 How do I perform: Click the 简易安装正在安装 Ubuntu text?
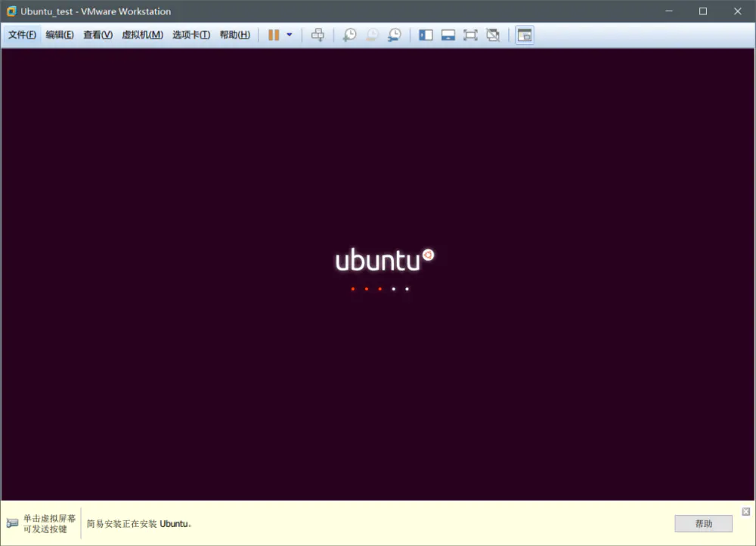click(x=139, y=524)
